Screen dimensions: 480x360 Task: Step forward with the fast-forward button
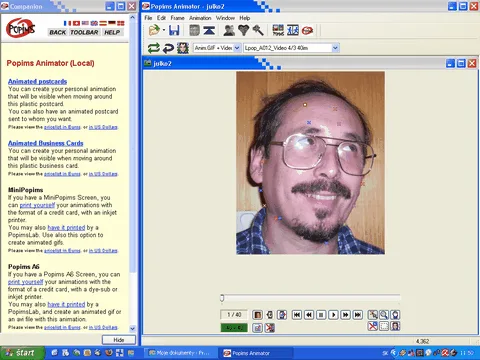[x=346, y=315]
